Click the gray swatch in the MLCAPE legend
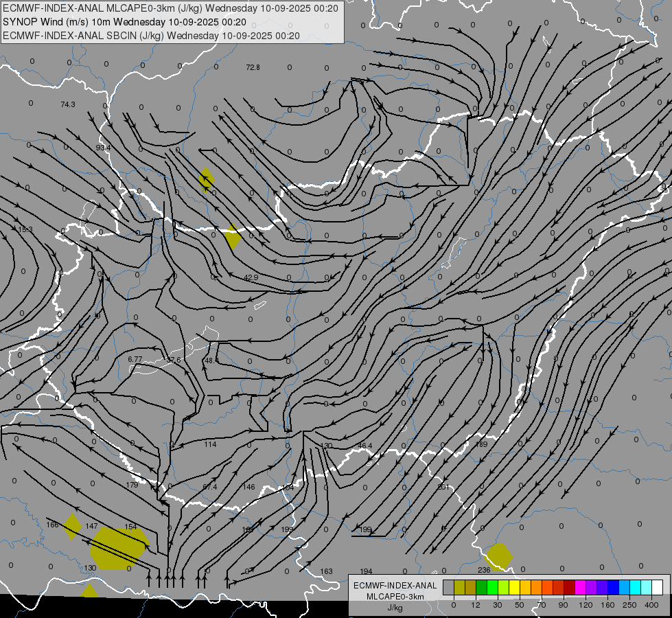This screenshot has height=618, width=672. (448, 587)
